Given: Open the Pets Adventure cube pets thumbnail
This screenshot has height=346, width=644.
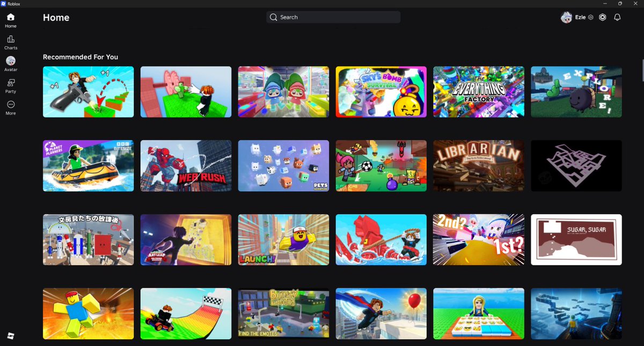Looking at the screenshot, I should click(x=283, y=166).
